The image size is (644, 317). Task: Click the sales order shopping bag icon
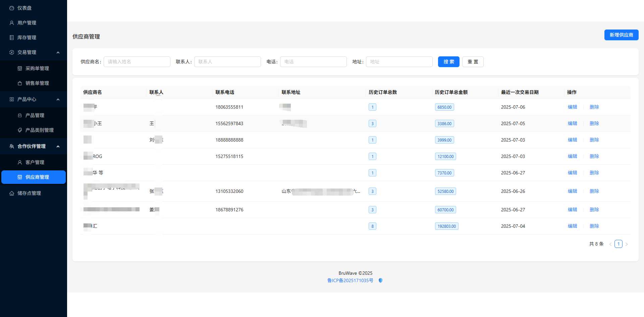(20, 83)
